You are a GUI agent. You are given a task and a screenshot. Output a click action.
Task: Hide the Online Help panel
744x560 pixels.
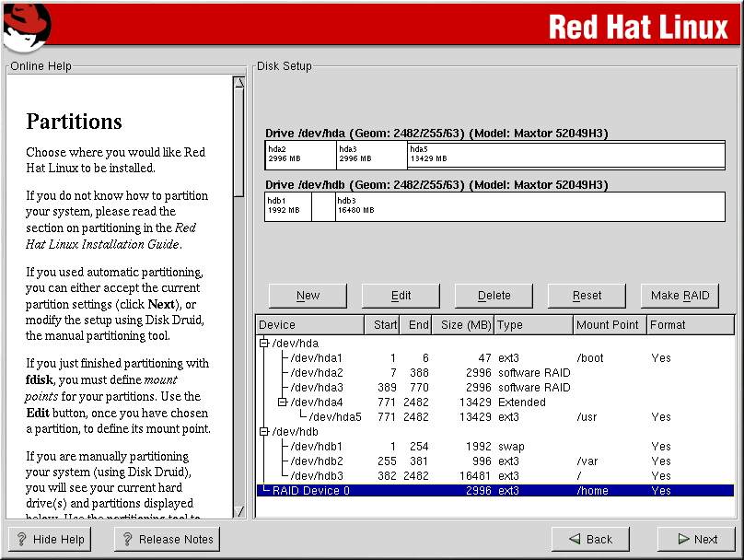(51, 540)
